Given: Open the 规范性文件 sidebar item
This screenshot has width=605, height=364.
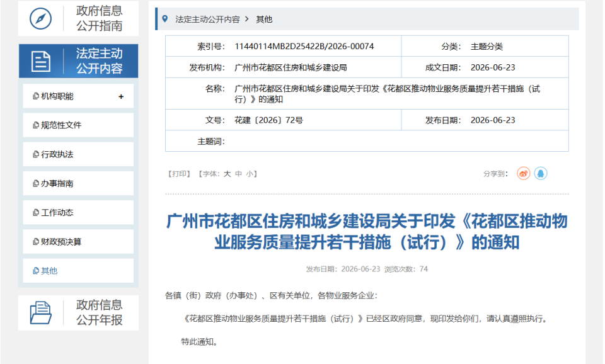Looking at the screenshot, I should [78, 125].
